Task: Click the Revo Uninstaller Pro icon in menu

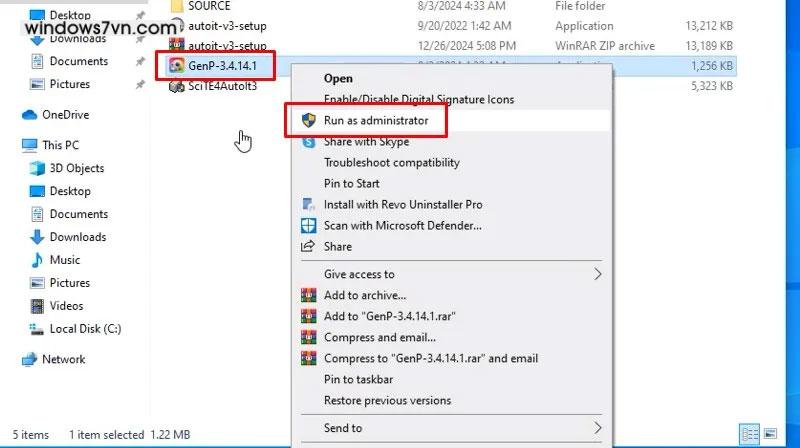Action: coord(308,204)
